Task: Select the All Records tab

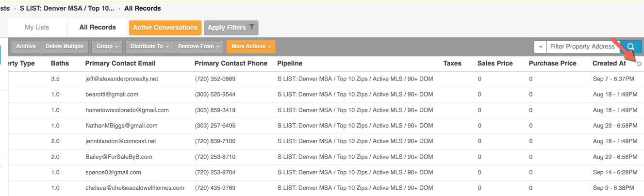Action: [x=98, y=28]
